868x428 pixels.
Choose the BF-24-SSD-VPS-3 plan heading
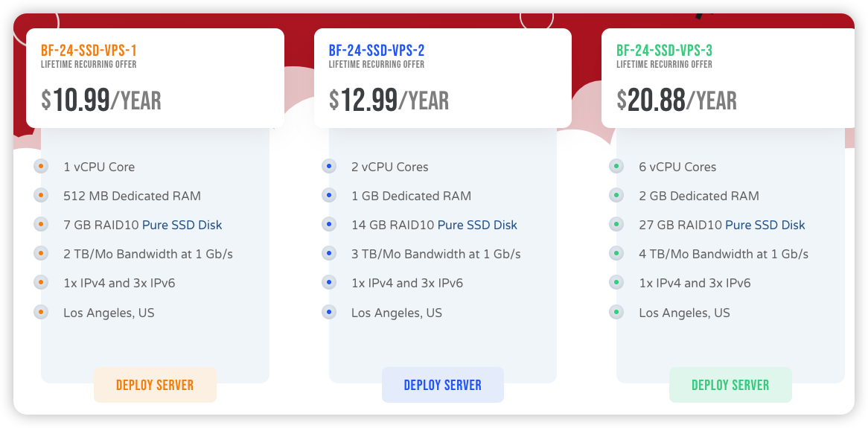664,51
